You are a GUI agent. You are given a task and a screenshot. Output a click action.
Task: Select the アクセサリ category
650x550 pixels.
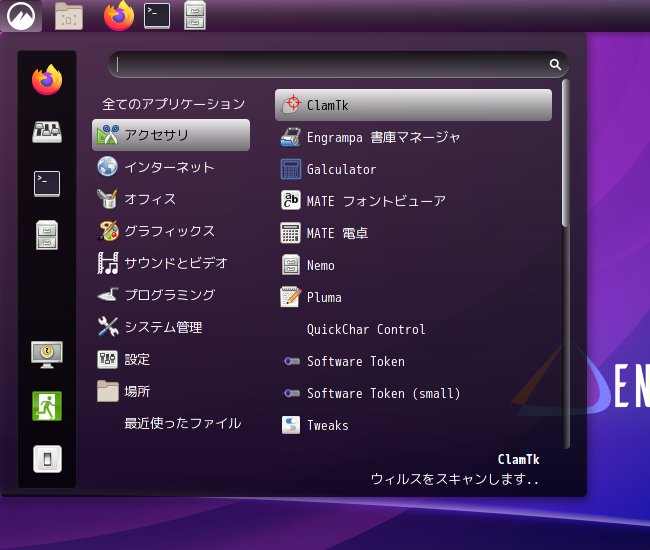tap(171, 135)
